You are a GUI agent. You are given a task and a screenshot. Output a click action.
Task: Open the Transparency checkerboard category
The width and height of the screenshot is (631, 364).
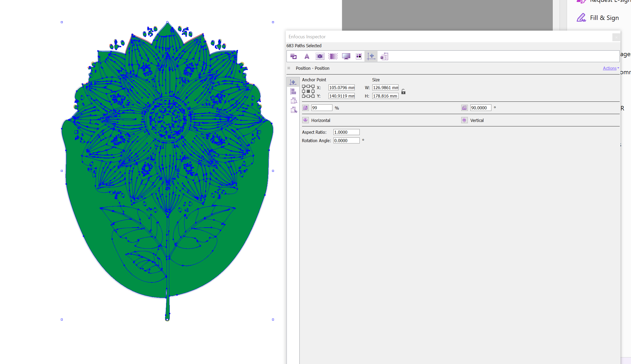(x=333, y=56)
